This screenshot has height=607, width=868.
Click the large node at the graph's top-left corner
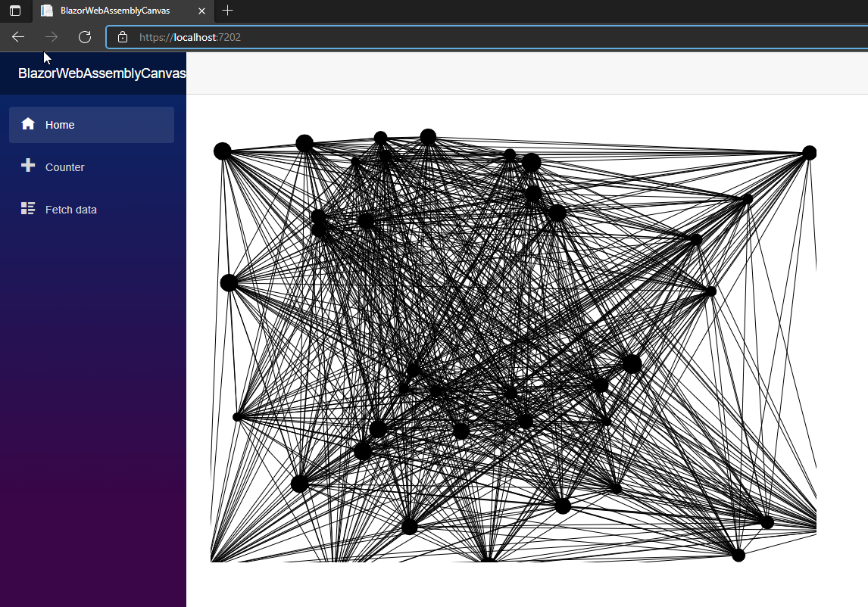point(222,150)
